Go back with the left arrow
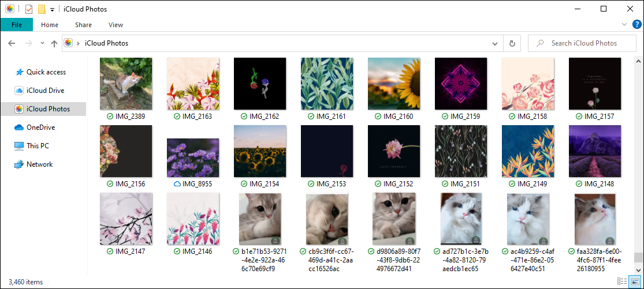 pyautogui.click(x=12, y=43)
